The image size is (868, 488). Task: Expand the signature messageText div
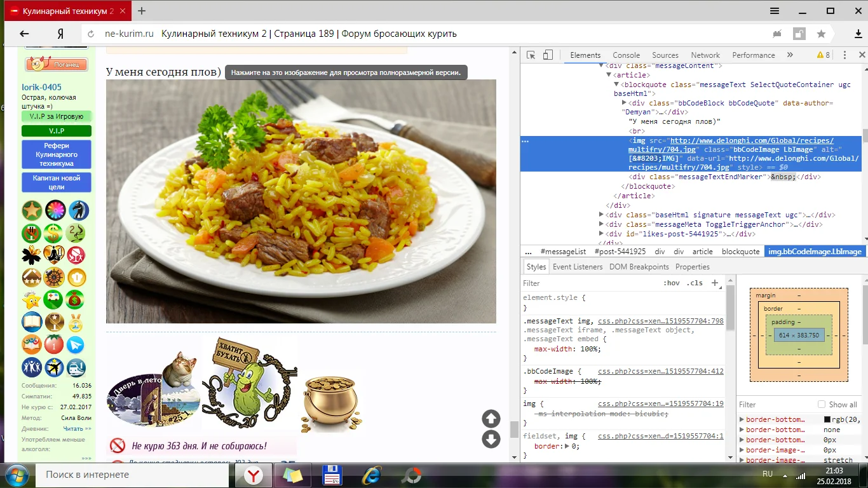601,215
